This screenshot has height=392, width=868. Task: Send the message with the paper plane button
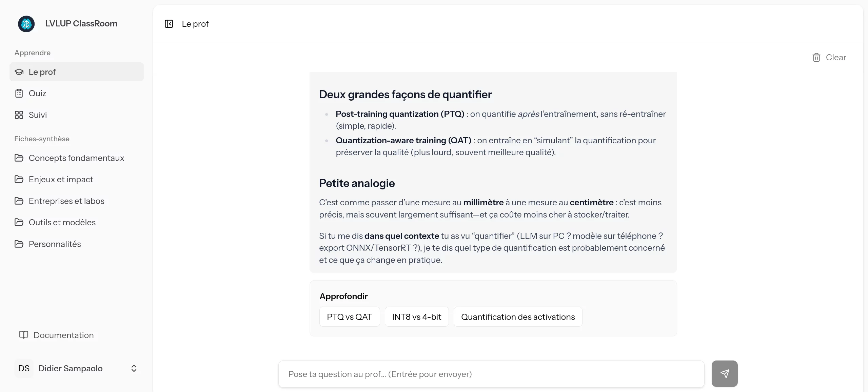pyautogui.click(x=724, y=373)
